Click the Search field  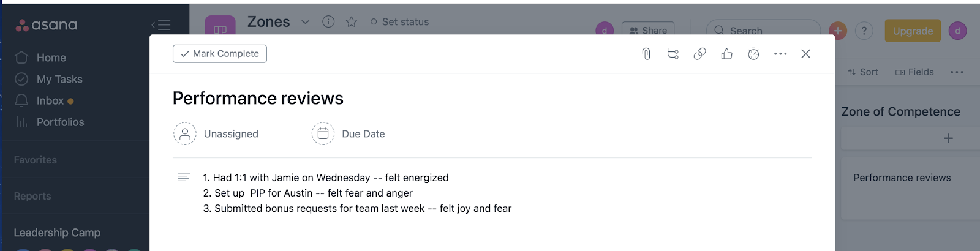[x=763, y=30]
